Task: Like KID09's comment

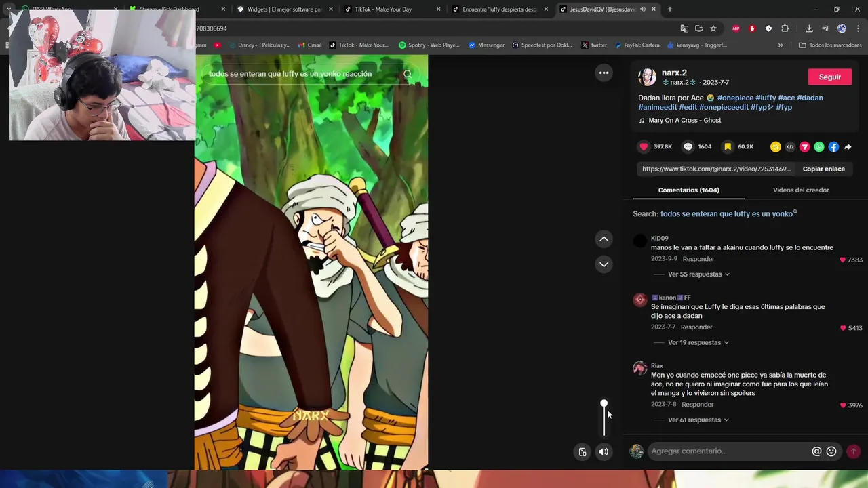Action: pos(843,260)
